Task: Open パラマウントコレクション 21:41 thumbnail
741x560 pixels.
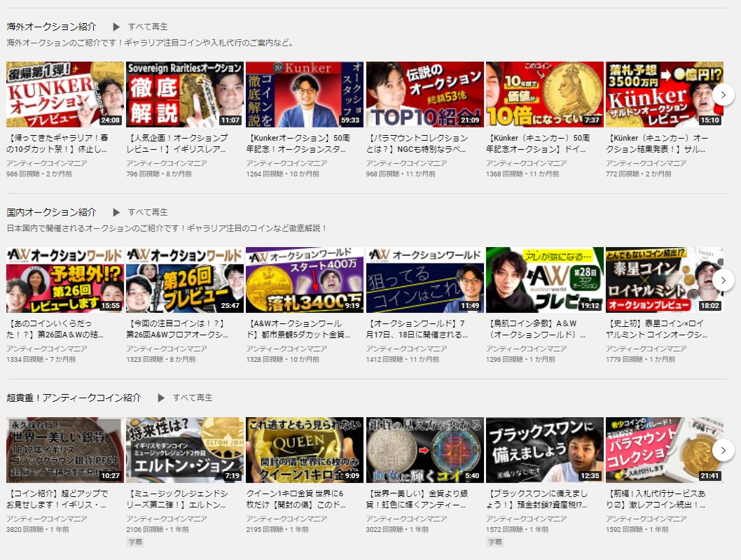Action: pyautogui.click(x=665, y=450)
